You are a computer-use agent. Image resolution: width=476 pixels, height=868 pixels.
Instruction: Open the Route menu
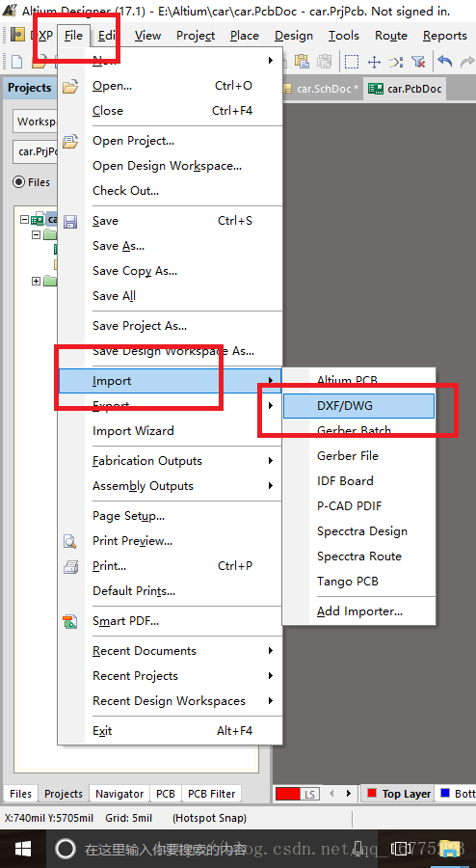(x=391, y=36)
